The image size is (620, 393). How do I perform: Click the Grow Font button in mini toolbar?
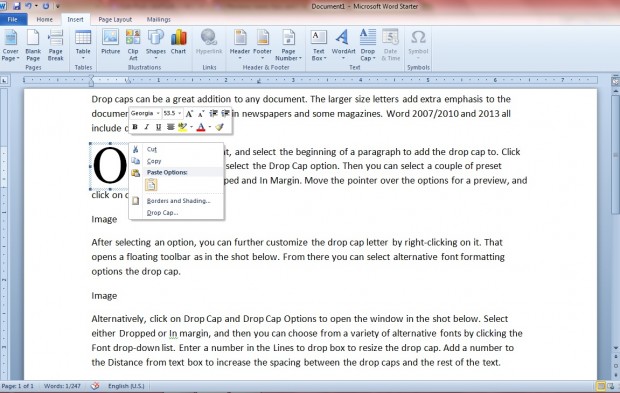coord(189,114)
